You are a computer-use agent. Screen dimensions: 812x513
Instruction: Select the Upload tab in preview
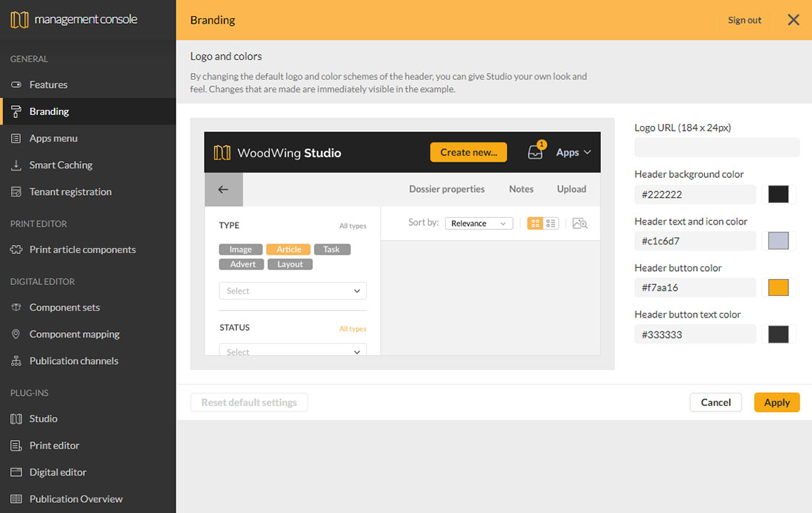[x=571, y=189]
